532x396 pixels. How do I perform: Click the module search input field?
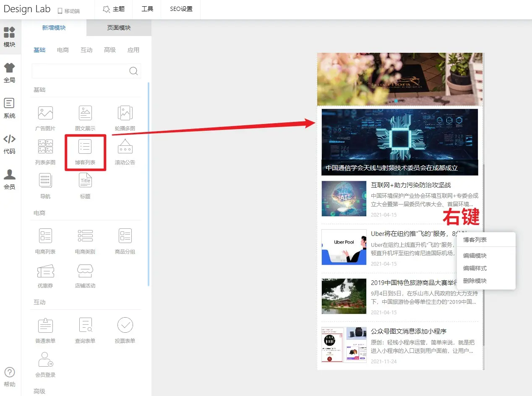80,71
